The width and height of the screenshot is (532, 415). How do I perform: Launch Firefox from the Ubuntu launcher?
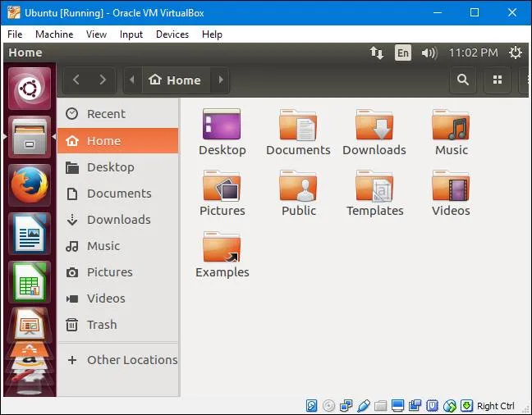(x=30, y=185)
